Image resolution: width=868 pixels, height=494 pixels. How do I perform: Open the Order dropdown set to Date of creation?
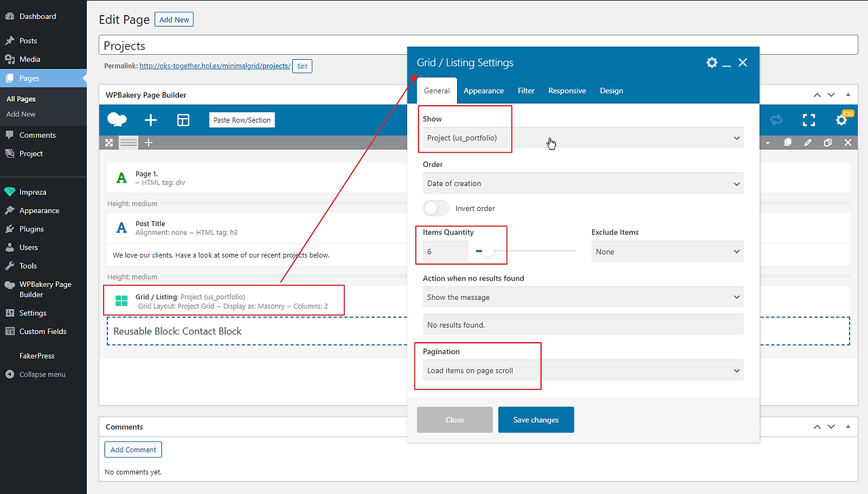[x=583, y=183]
